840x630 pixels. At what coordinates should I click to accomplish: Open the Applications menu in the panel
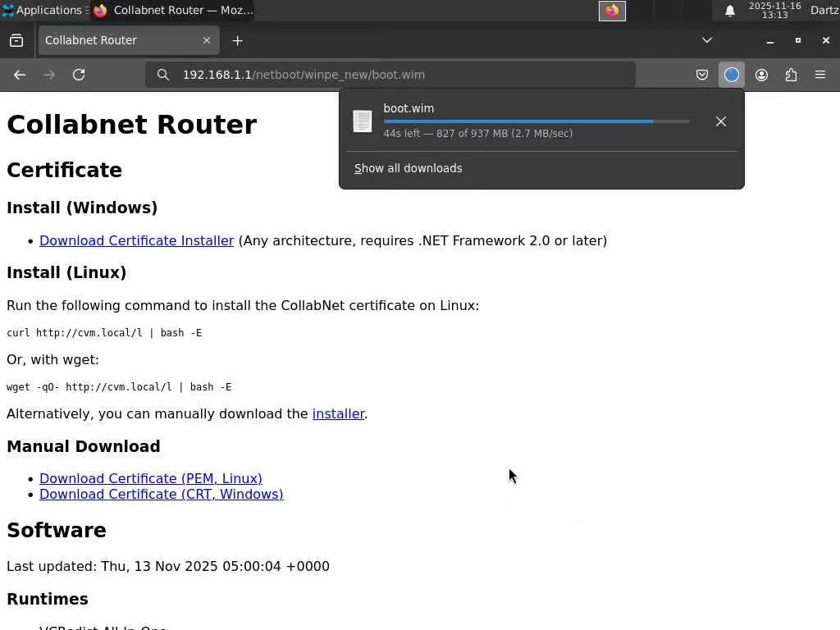tap(43, 10)
